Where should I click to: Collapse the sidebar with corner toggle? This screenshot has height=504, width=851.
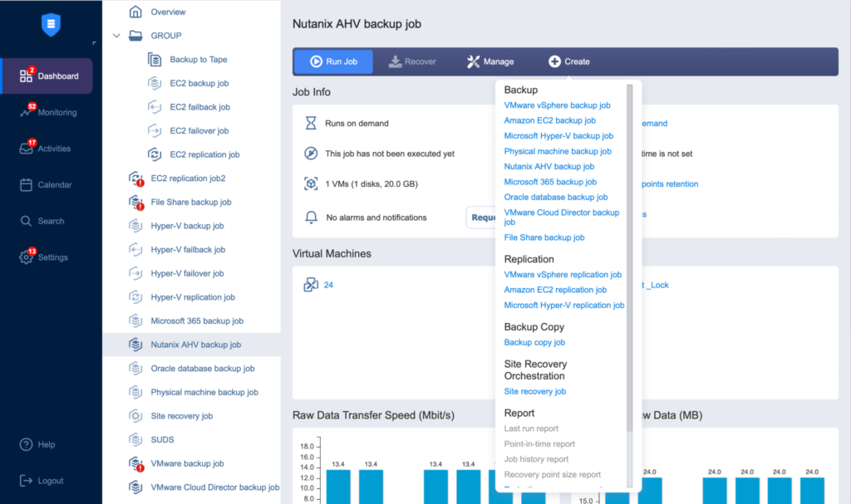94,43
